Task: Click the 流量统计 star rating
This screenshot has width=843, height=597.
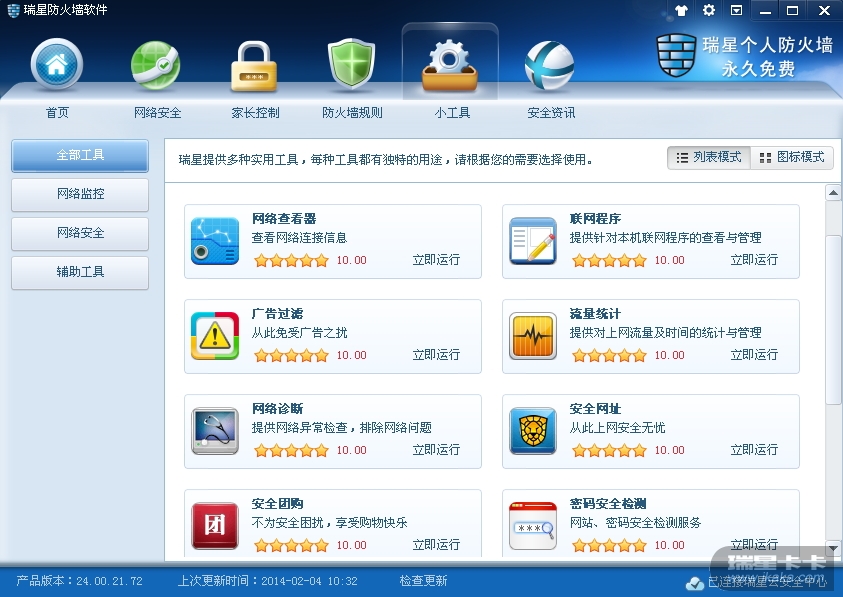Action: pyautogui.click(x=609, y=356)
